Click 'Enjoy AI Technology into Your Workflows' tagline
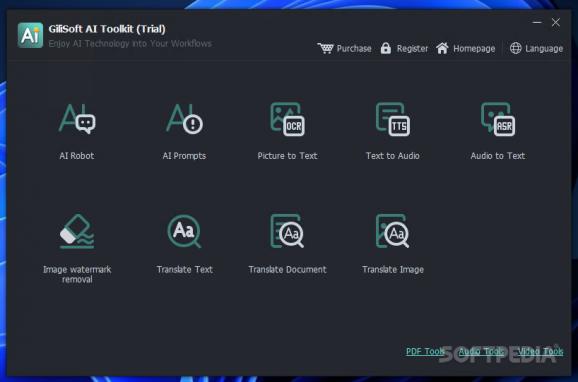The width and height of the screenshot is (578, 382). tap(130, 44)
